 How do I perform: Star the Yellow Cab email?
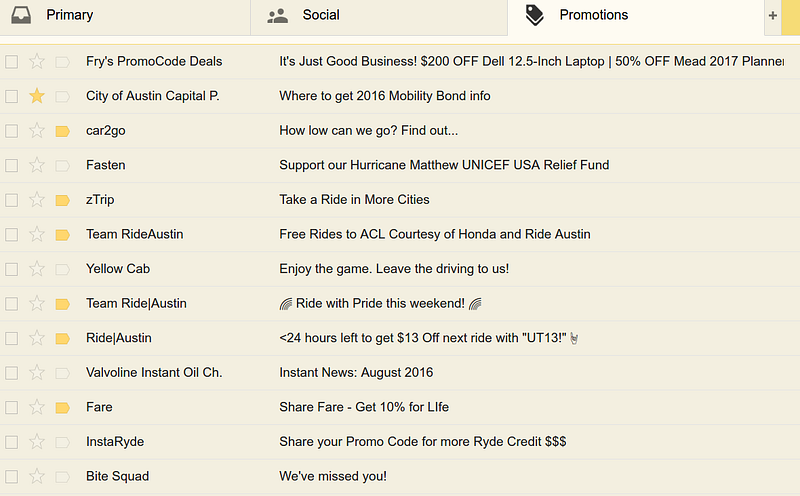point(37,269)
